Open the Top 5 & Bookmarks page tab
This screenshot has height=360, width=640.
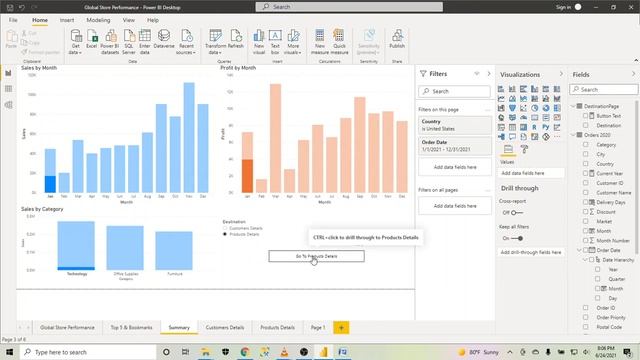coord(131,327)
